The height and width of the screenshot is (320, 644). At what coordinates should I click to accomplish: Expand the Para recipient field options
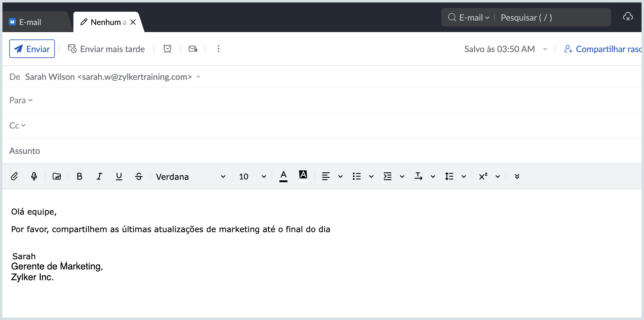(x=21, y=101)
